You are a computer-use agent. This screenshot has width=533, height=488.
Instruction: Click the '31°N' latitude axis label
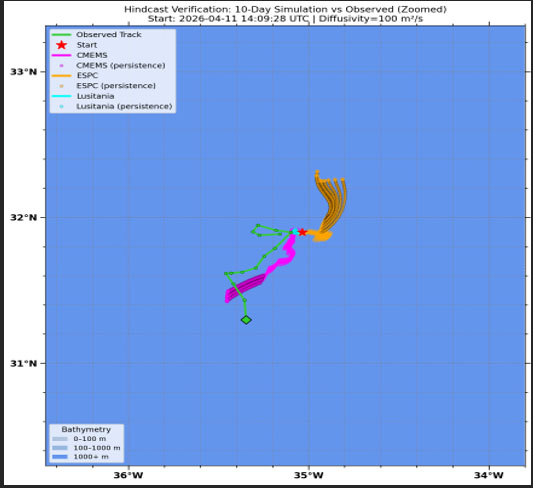click(x=23, y=363)
